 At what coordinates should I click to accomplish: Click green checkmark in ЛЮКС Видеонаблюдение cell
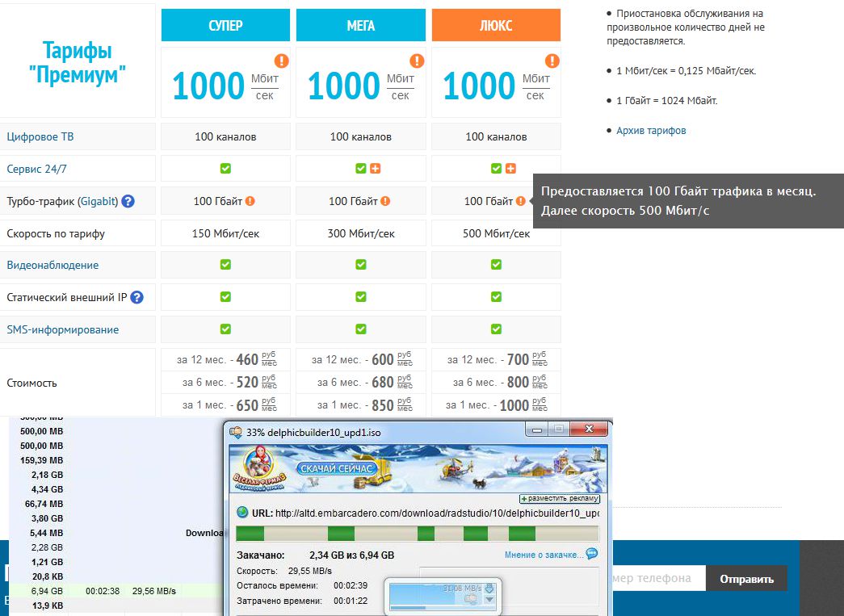[496, 265]
